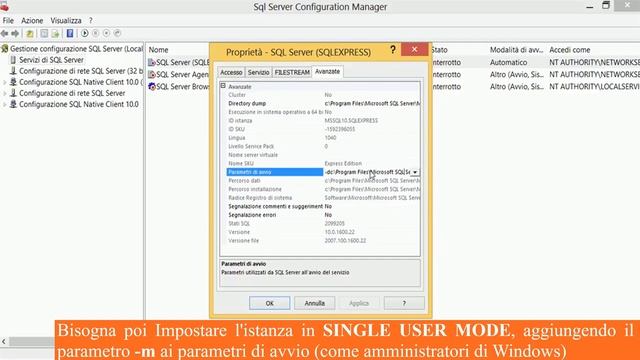
Task: Close the Proprietà - SQL Server dialog
Action: click(x=414, y=49)
